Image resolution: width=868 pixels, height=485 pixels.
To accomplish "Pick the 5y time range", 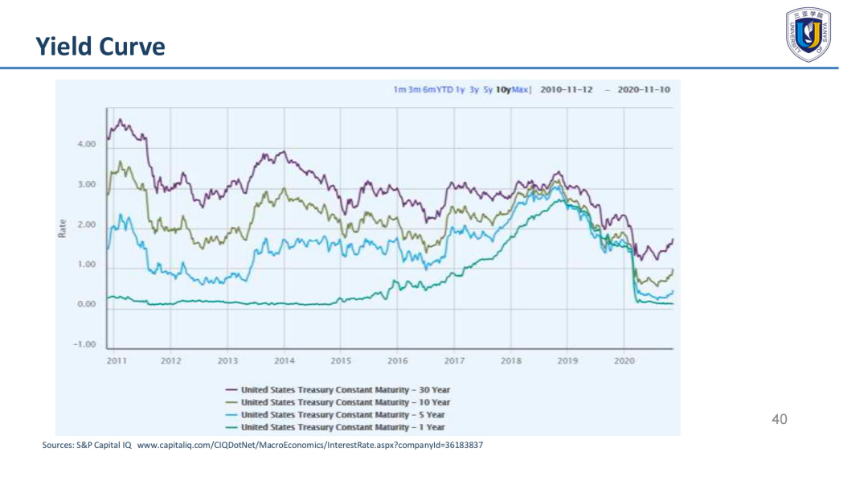I will [x=487, y=89].
